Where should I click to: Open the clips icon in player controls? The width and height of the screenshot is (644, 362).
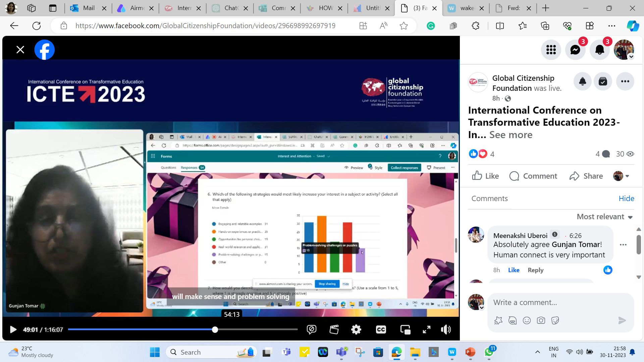[x=334, y=329]
